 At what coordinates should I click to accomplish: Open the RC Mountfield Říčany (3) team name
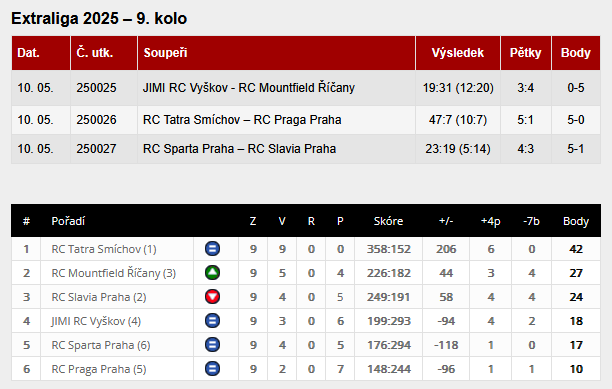[114, 273]
